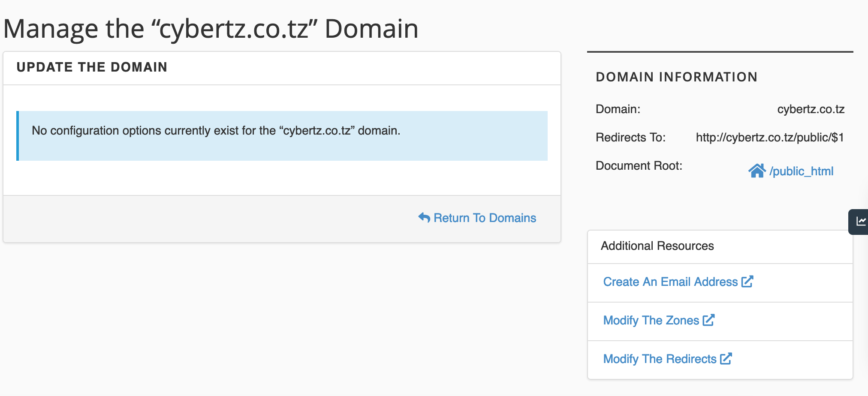Click the blue no-configuration-options info message

282,136
